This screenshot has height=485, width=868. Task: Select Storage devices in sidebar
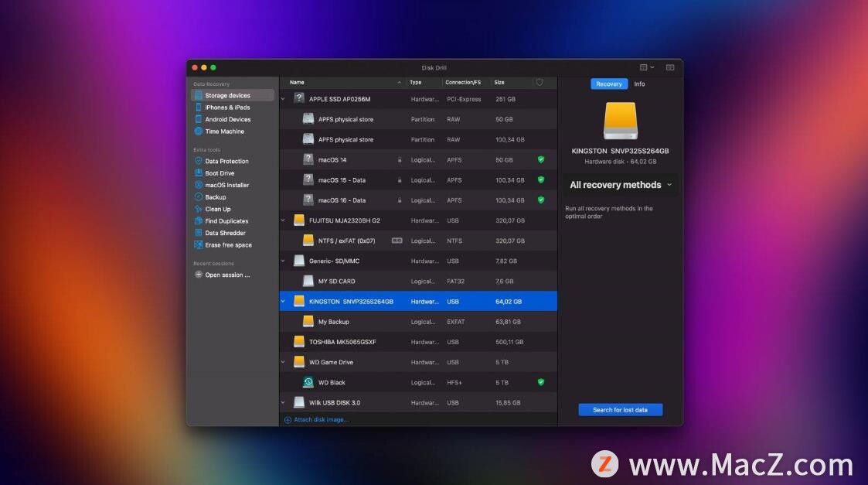(x=233, y=95)
